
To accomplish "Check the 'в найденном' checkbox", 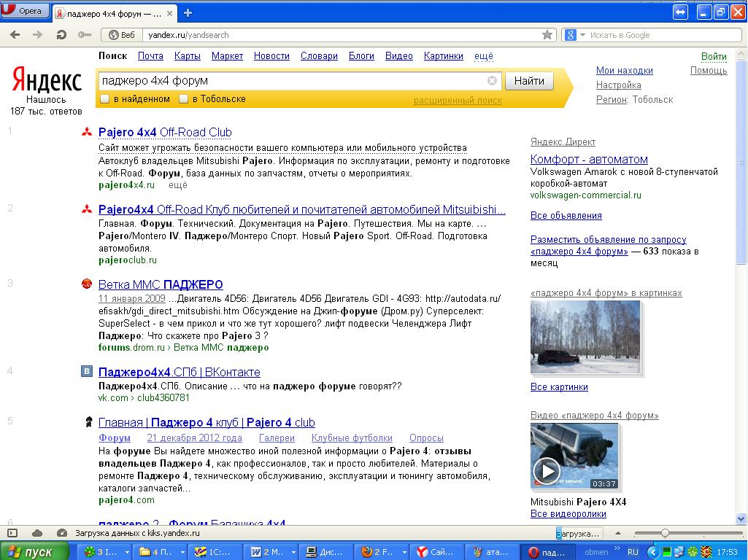I will click(x=105, y=99).
